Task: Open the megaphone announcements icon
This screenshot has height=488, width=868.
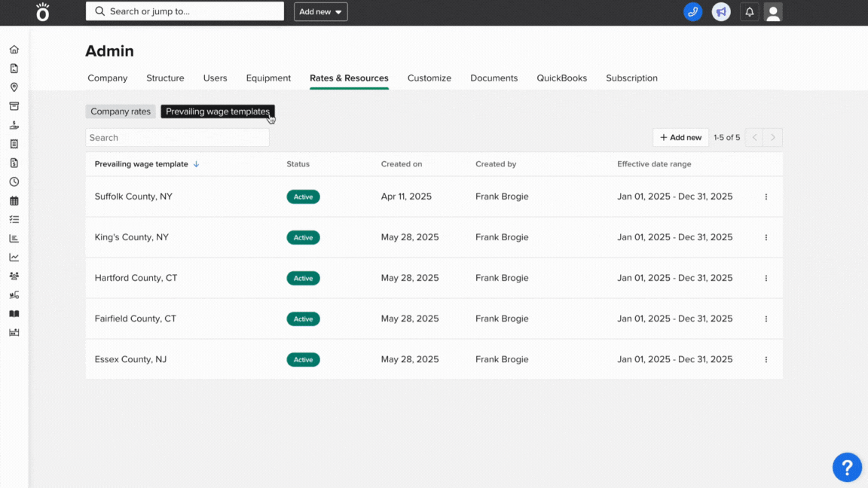Action: click(x=721, y=12)
